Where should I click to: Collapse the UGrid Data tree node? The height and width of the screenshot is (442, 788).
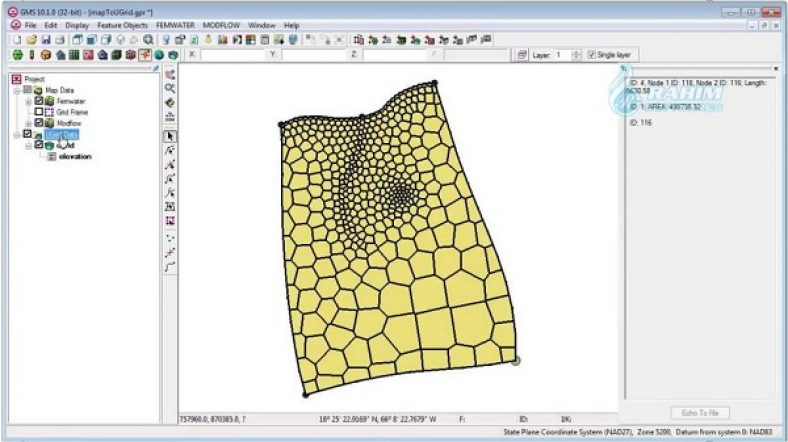(x=17, y=135)
